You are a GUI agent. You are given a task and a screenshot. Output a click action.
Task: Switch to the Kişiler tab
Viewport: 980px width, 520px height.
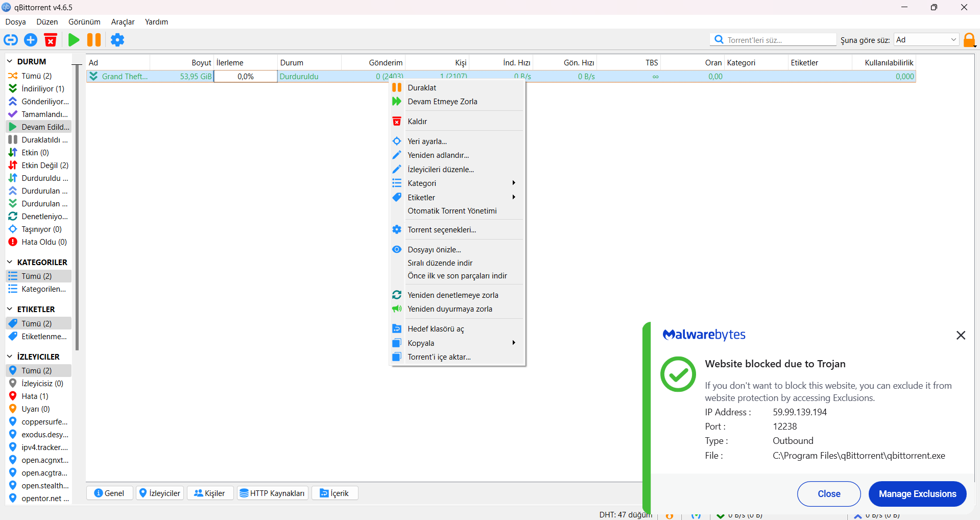(x=210, y=493)
